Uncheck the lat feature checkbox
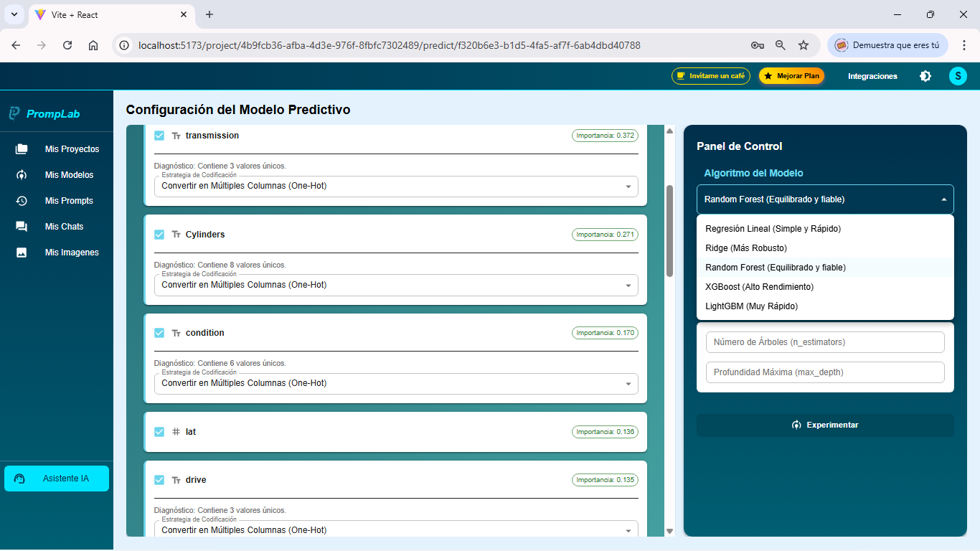Viewport: 980px width, 551px height. 159,432
